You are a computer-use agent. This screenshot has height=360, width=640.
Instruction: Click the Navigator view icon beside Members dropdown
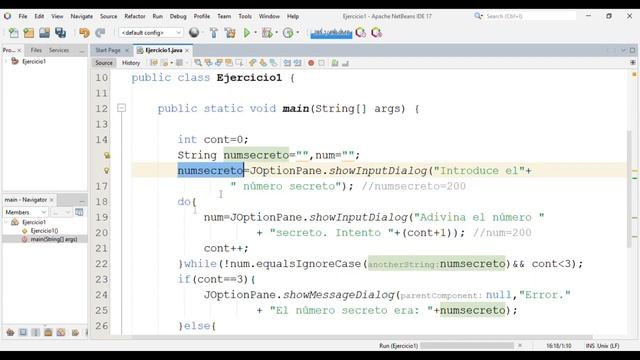[79, 212]
